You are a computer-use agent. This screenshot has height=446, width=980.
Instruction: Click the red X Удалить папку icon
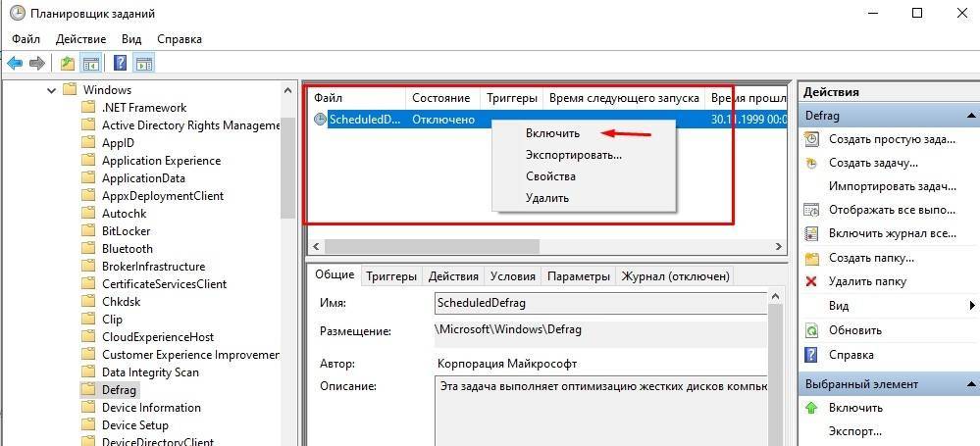(x=811, y=282)
